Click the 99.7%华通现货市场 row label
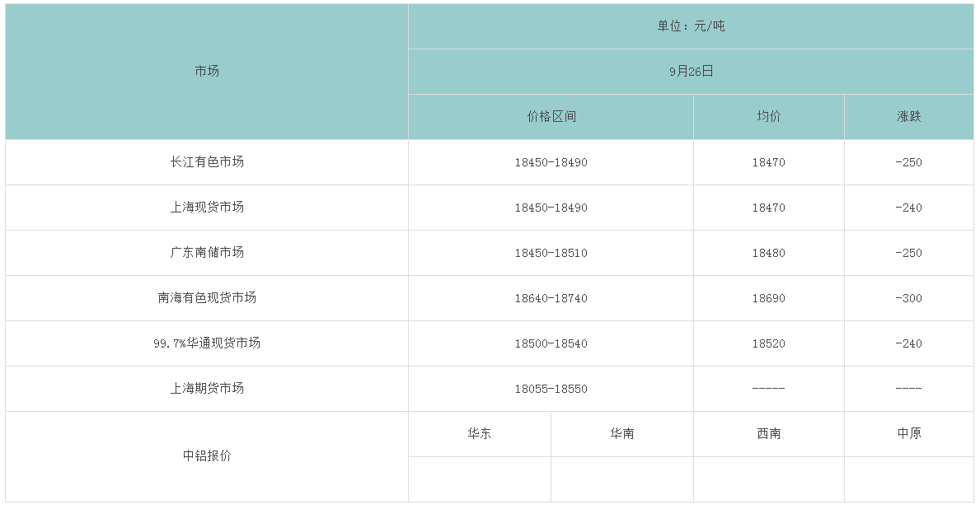 [207, 343]
